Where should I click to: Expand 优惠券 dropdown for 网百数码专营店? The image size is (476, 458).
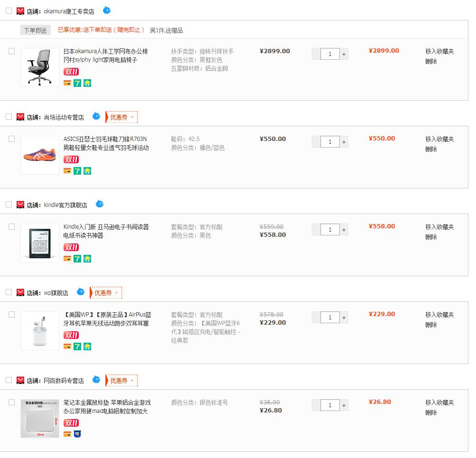pos(121,380)
